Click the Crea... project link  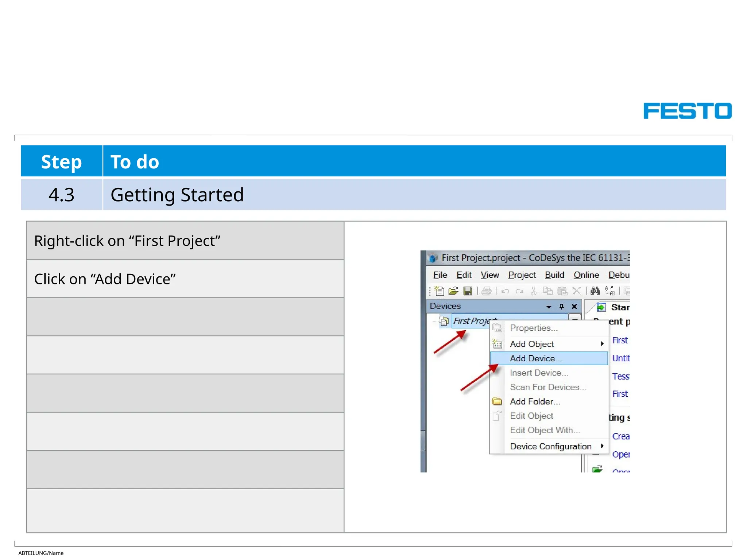621,436
